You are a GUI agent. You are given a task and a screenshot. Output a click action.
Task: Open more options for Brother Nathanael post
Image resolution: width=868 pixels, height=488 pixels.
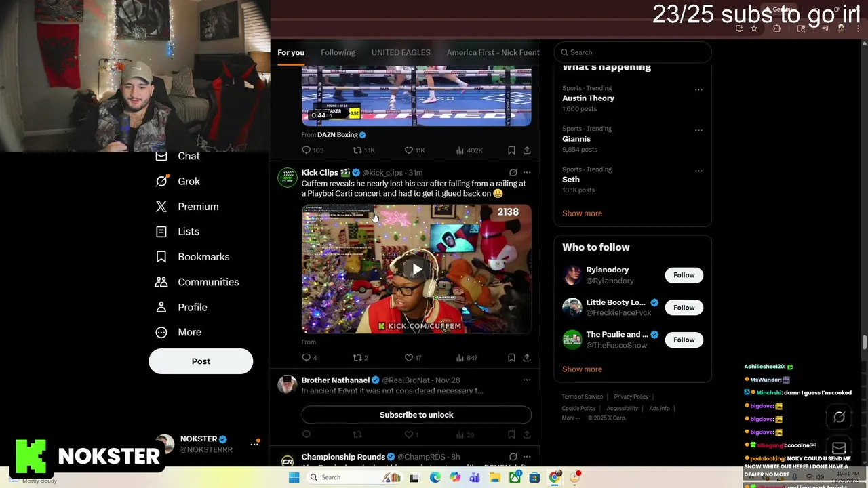point(527,380)
